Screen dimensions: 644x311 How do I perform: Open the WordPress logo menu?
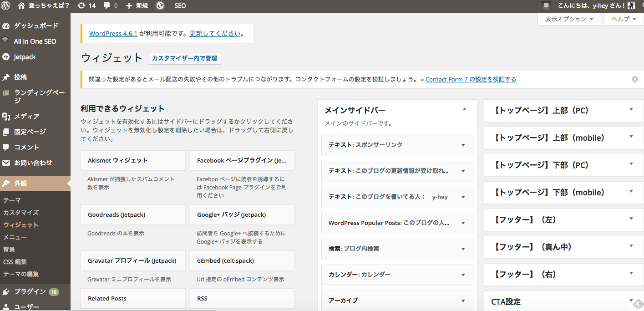(6, 5)
